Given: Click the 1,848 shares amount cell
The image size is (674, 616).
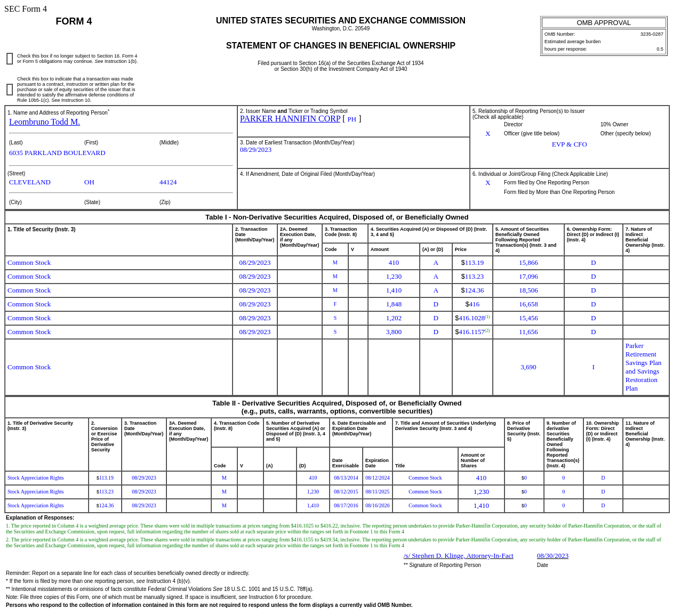Looking at the screenshot, I should pos(394,304).
